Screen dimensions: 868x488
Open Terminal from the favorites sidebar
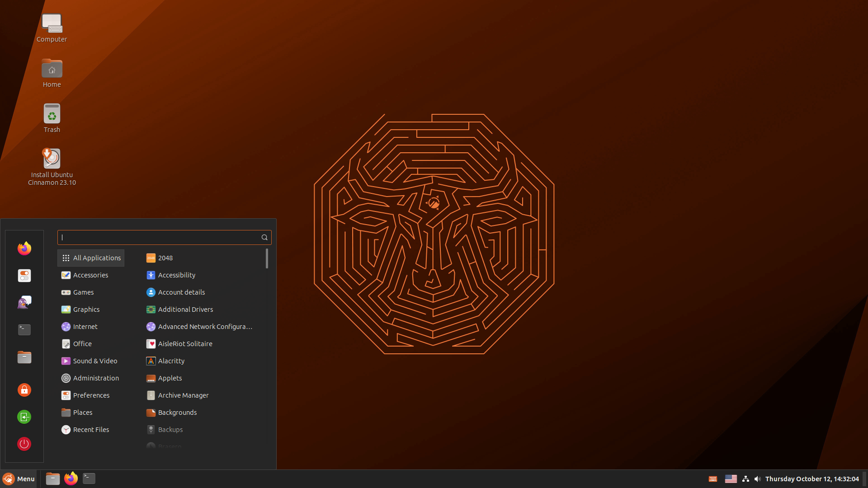tap(24, 330)
